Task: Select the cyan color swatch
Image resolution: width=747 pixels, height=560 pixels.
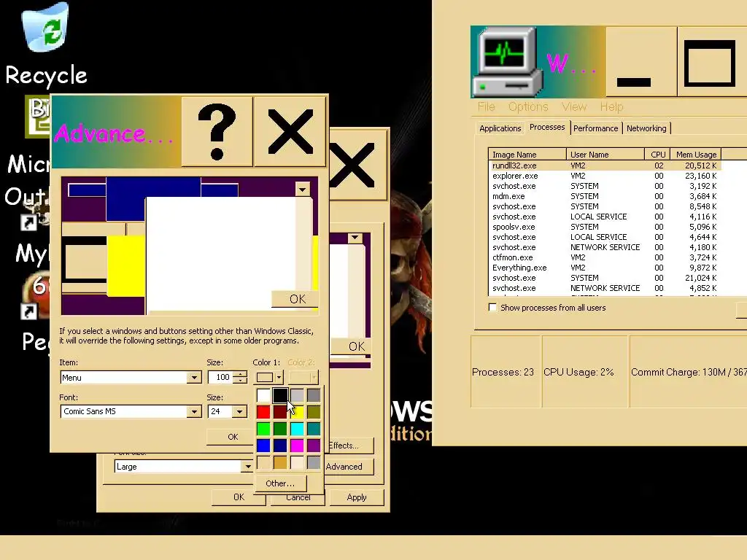Action: 297,429
